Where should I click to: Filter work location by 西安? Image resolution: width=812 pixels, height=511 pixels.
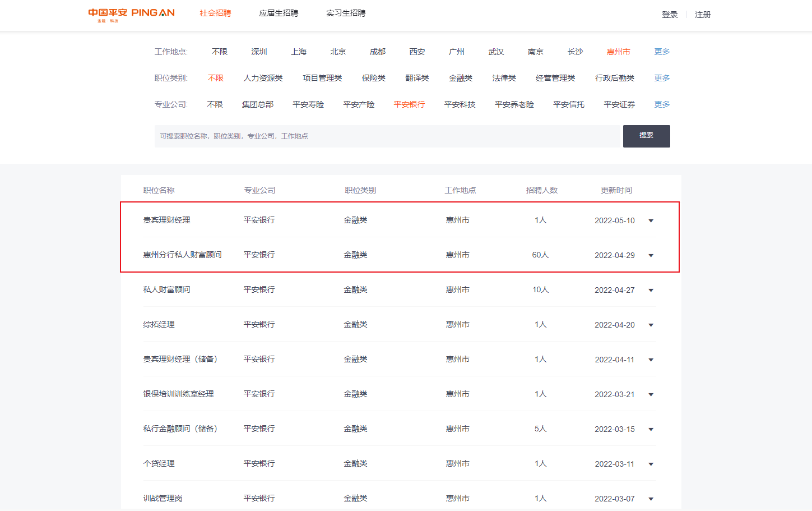pyautogui.click(x=417, y=52)
